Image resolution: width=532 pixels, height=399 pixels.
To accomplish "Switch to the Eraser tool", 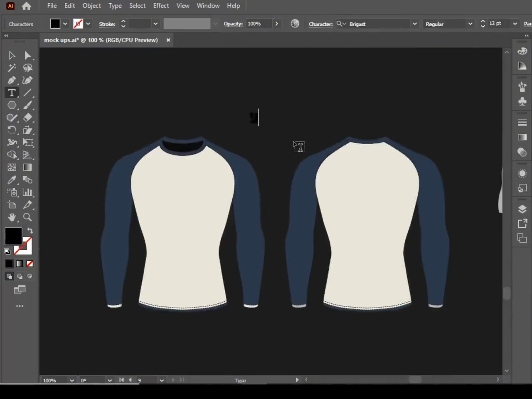I will pos(28,118).
